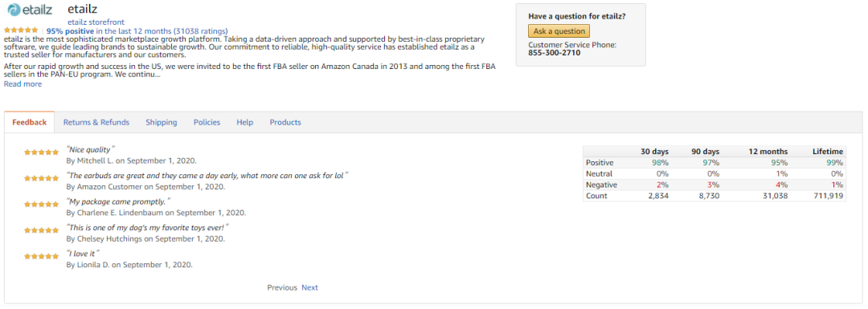This screenshot has width=868, height=309.
Task: Expand description with Read more
Action: [23, 84]
